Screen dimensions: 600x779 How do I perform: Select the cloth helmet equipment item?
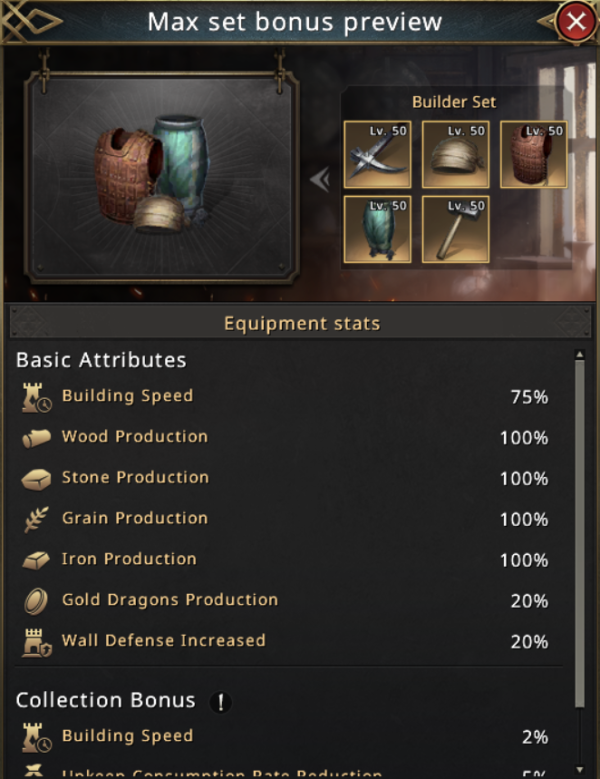(455, 154)
